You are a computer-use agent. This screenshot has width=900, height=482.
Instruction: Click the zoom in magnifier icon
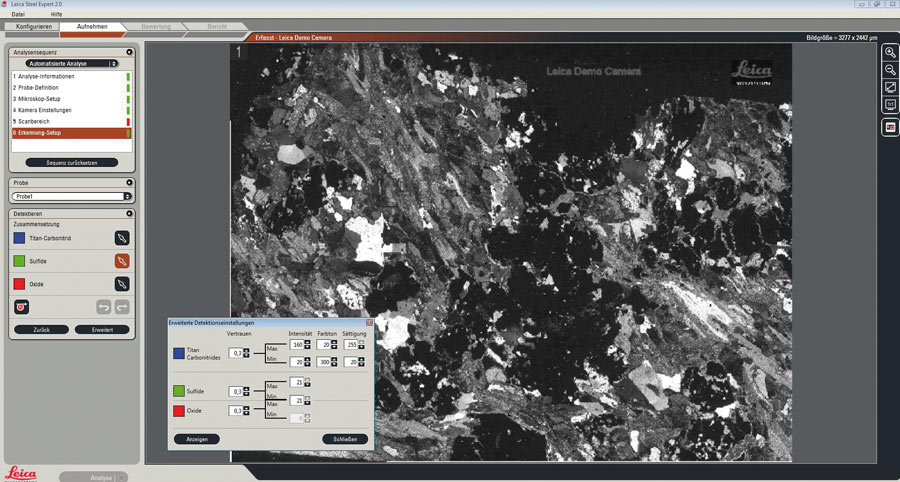coord(890,52)
